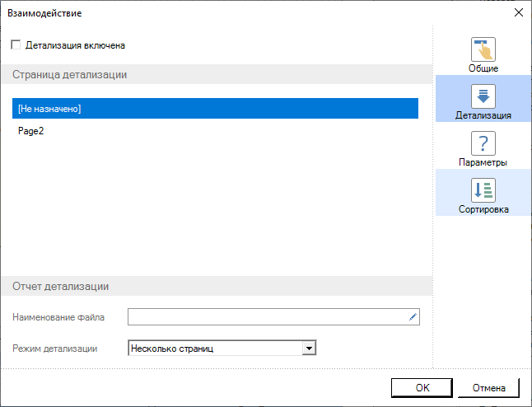Expand the Режим детализации dropdown arrow
The height and width of the screenshot is (407, 532).
coord(309,349)
